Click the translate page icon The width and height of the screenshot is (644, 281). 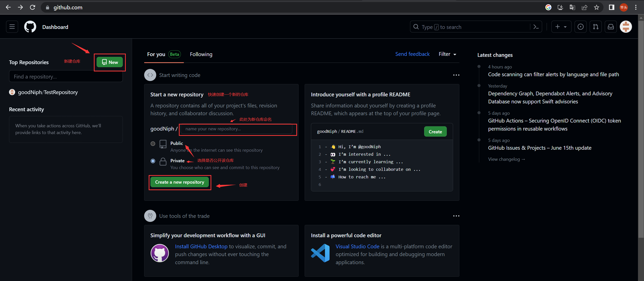click(x=572, y=7)
